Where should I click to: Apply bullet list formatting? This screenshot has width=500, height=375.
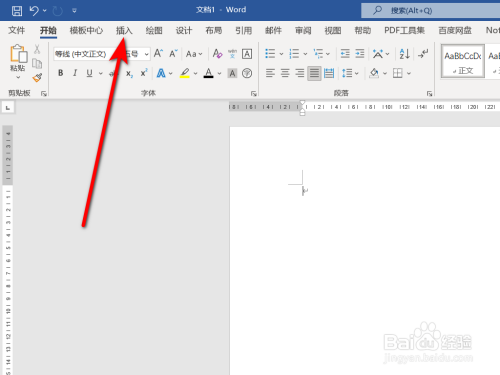pos(270,54)
